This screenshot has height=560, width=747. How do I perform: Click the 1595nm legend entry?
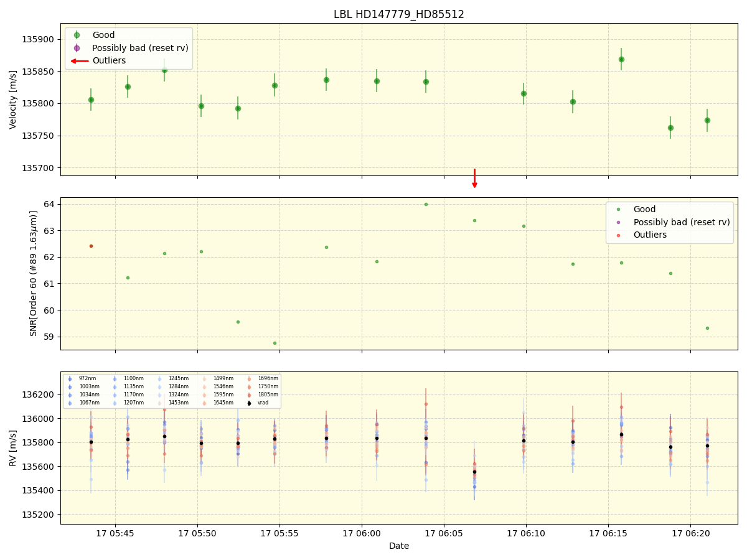[218, 394]
